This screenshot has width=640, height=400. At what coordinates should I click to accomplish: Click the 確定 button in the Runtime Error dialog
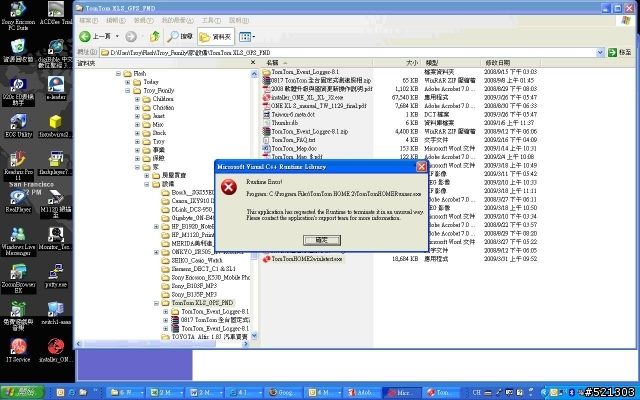point(322,240)
